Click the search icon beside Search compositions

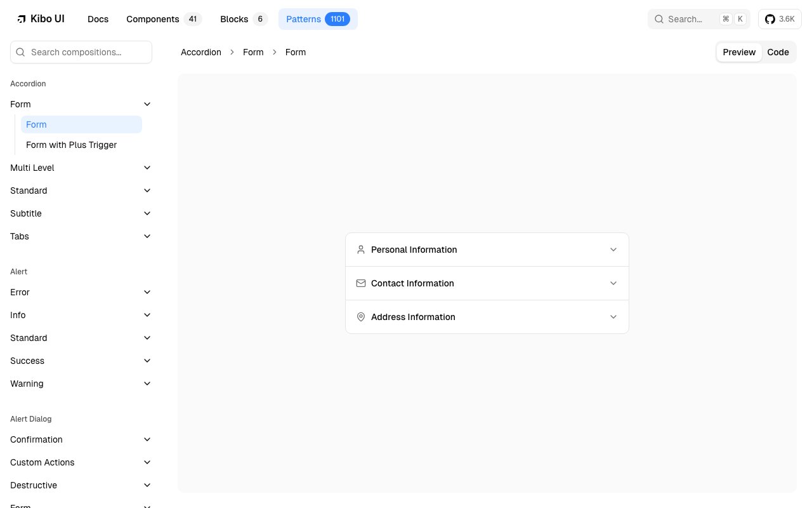click(x=20, y=52)
